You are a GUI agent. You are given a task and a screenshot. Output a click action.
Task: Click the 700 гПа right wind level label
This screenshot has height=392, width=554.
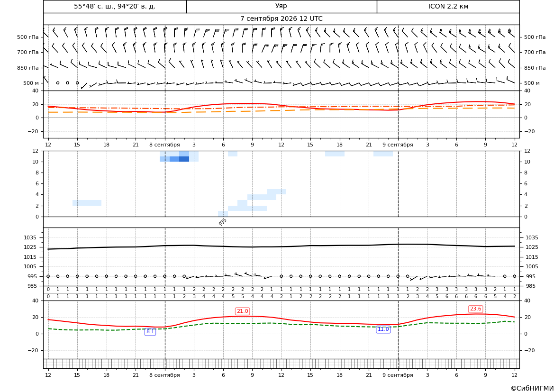pos(535,52)
